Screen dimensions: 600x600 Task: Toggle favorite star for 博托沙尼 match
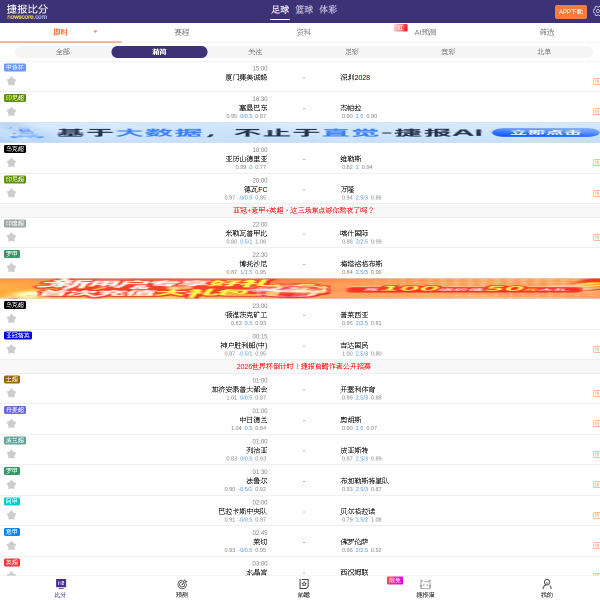(x=12, y=267)
